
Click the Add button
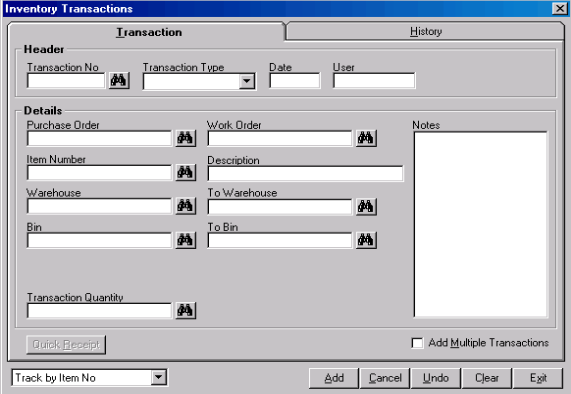(x=334, y=378)
